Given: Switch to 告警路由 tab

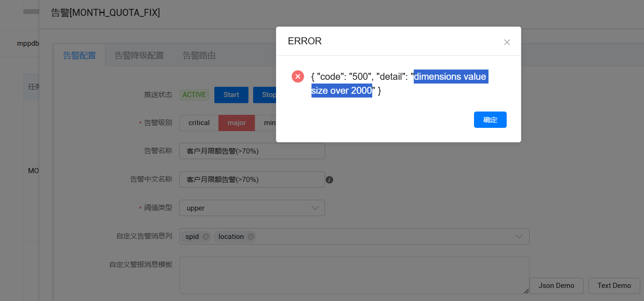Looking at the screenshot, I should tap(199, 56).
